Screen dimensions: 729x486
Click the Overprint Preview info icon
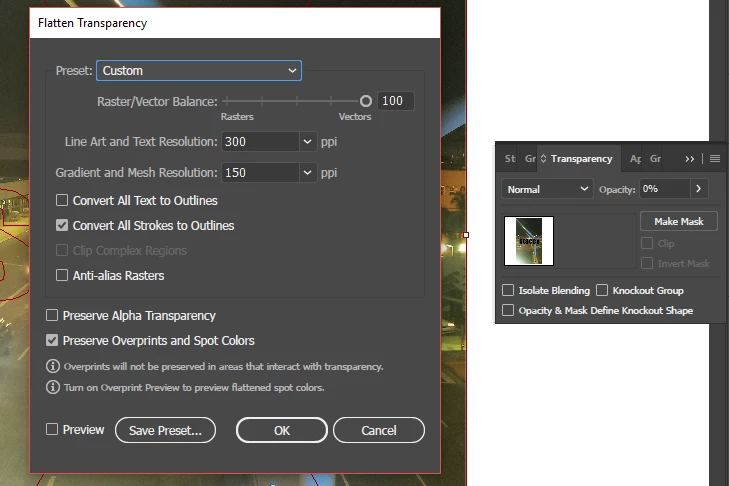53,387
